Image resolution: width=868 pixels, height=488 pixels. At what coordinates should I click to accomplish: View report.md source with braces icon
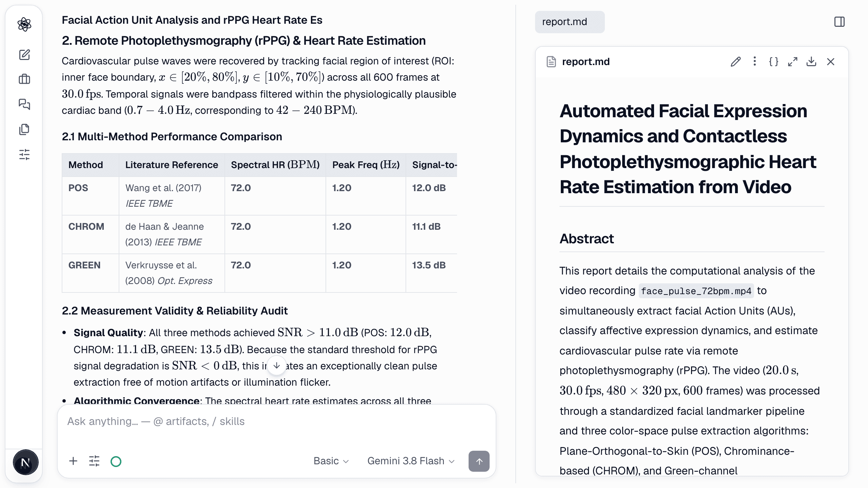773,62
